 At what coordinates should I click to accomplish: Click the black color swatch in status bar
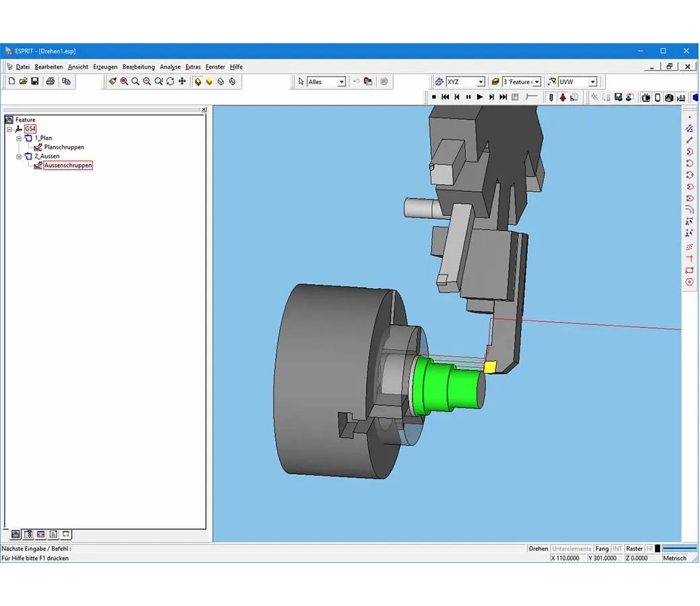(658, 549)
